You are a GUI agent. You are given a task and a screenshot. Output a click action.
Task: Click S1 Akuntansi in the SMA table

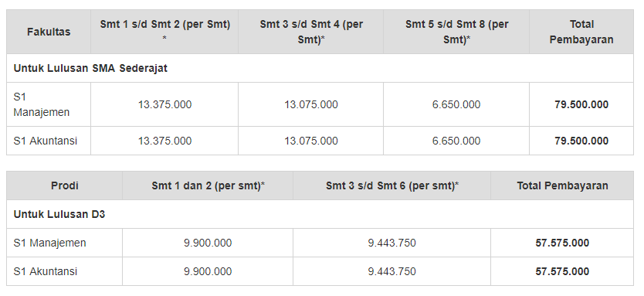point(46,141)
